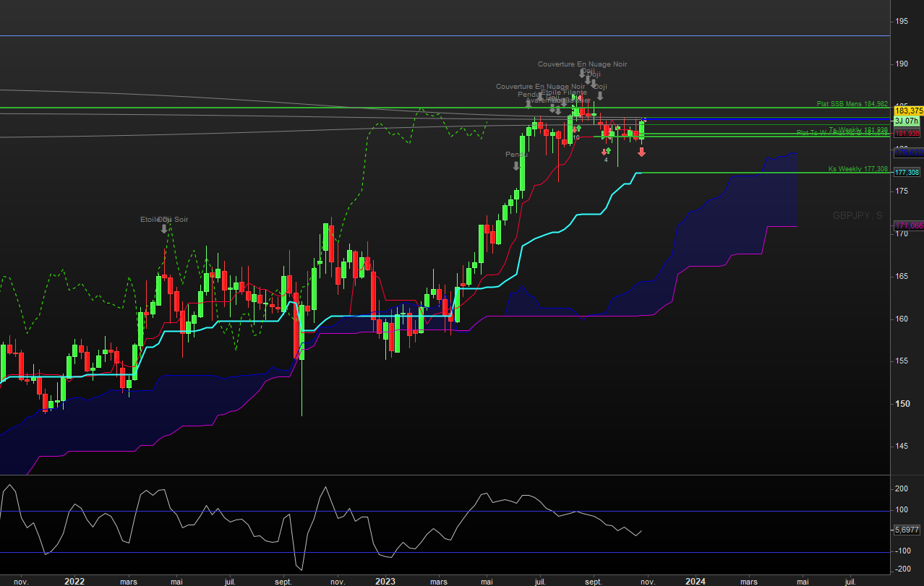Image resolution: width=924 pixels, height=586 pixels.
Task: Click the 165 price axis label
Action: click(902, 276)
